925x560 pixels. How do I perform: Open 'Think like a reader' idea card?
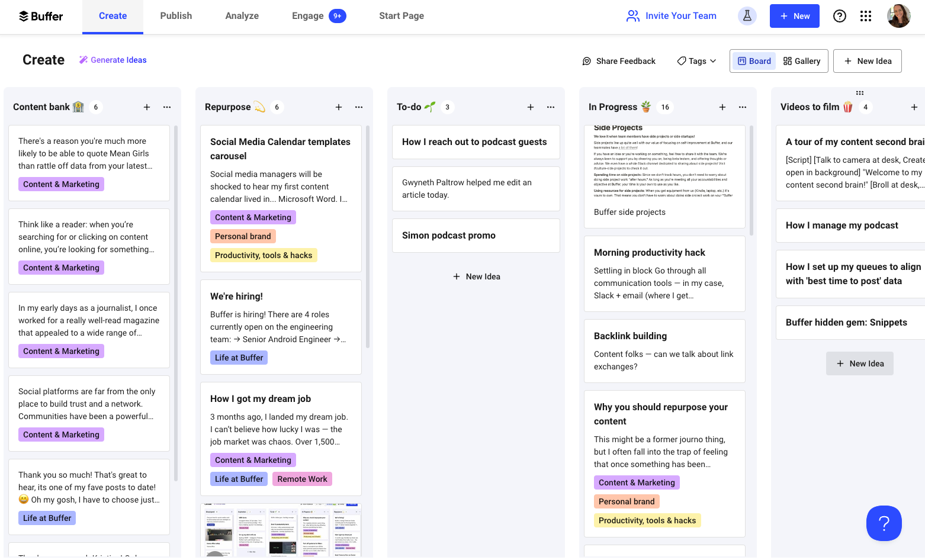click(x=89, y=246)
